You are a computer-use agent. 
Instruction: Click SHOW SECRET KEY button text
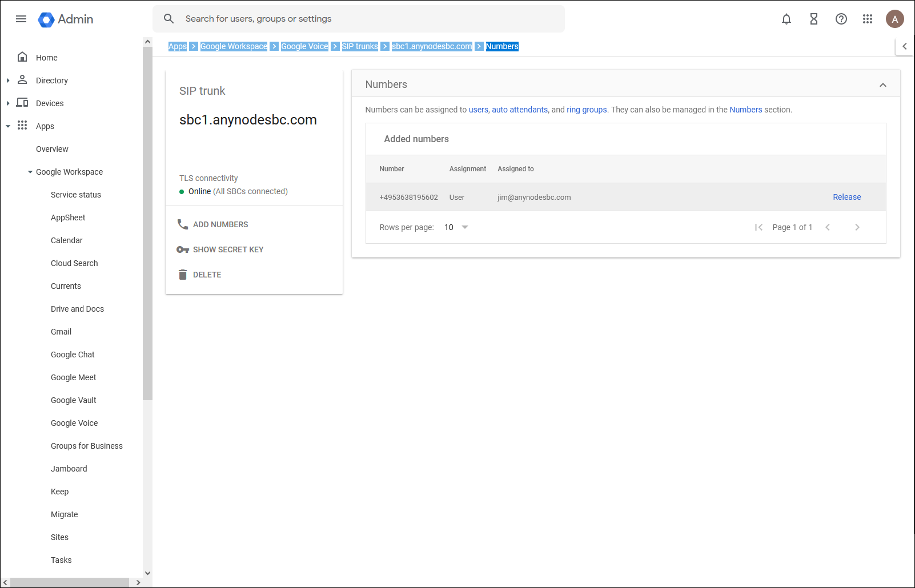tap(228, 249)
